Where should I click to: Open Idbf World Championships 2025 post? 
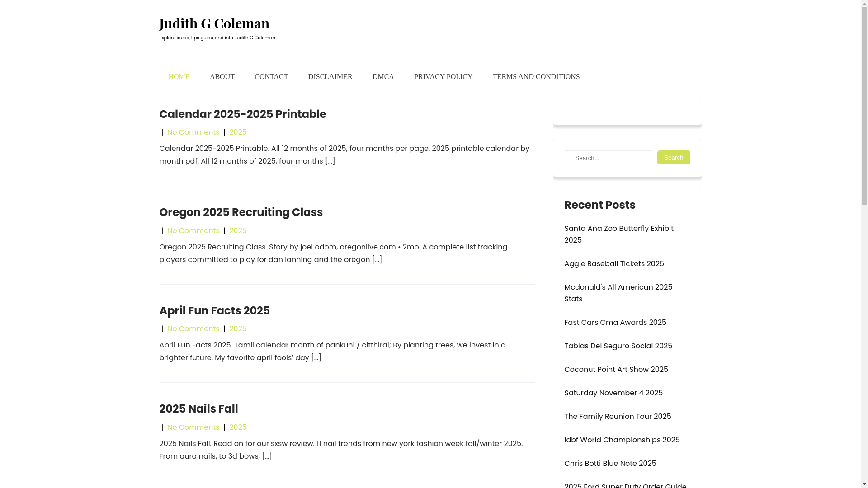(622, 440)
